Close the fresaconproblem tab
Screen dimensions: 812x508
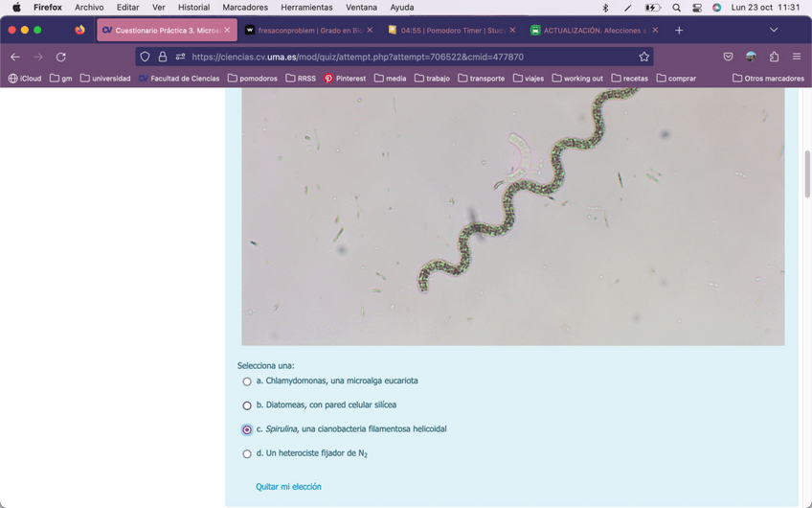pyautogui.click(x=370, y=30)
